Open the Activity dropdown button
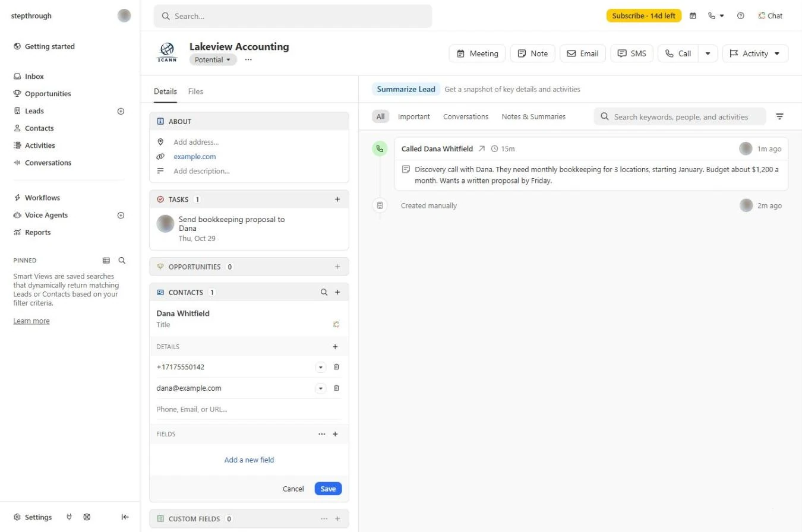The height and width of the screenshot is (532, 802). coord(756,53)
